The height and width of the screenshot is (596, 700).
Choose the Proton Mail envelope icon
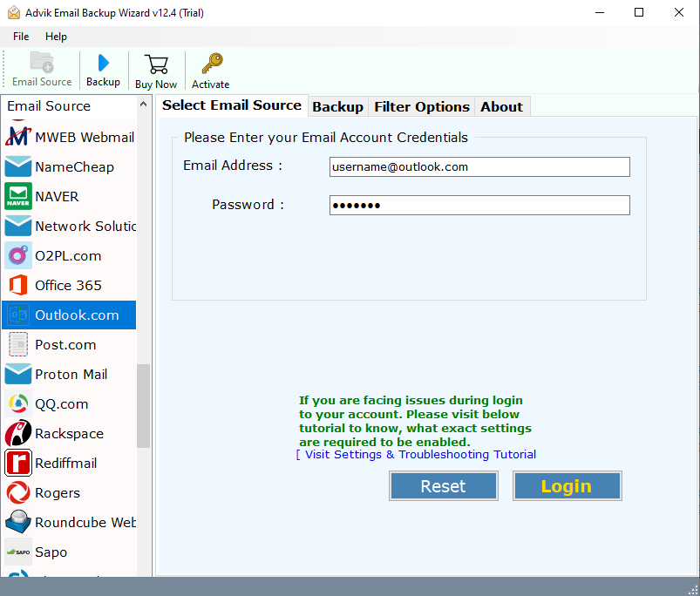coord(17,374)
